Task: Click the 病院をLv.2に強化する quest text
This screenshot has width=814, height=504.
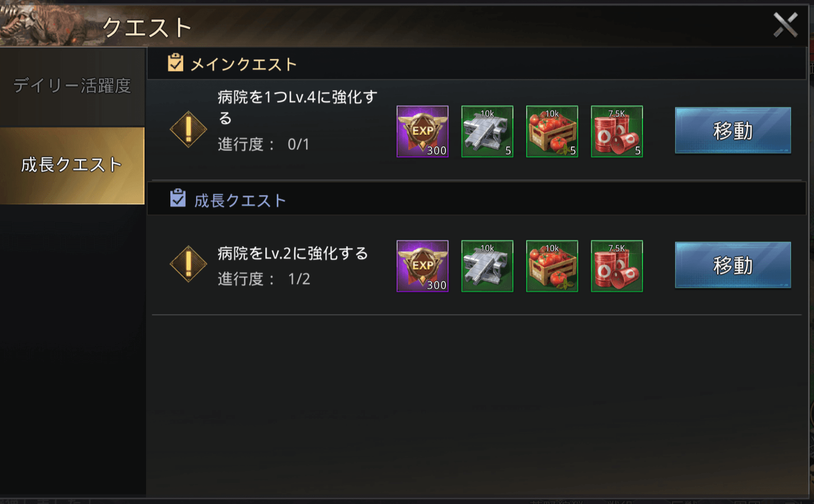Action: click(293, 253)
